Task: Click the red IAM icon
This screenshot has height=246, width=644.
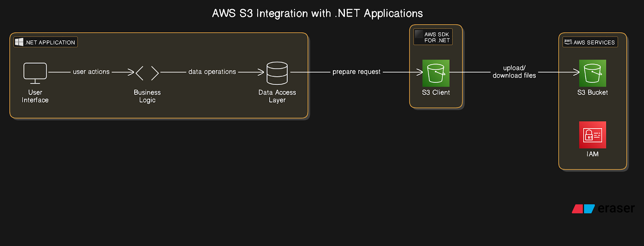Action: pyautogui.click(x=592, y=135)
